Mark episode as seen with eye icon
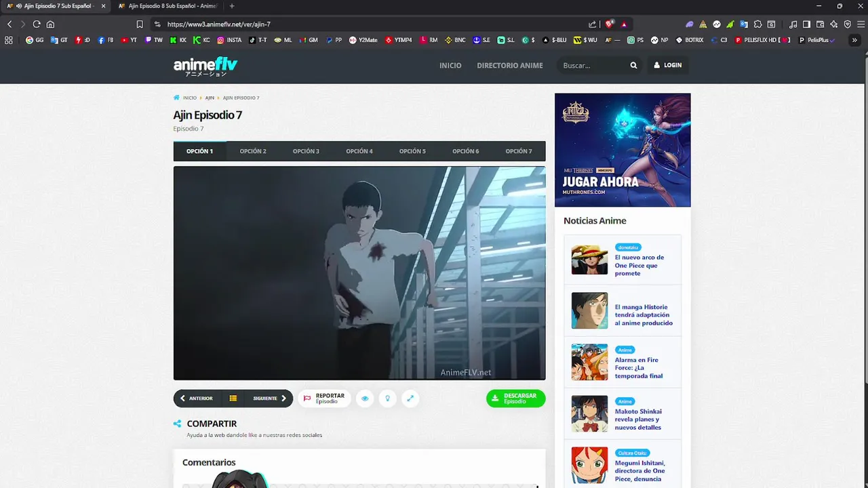 365,399
